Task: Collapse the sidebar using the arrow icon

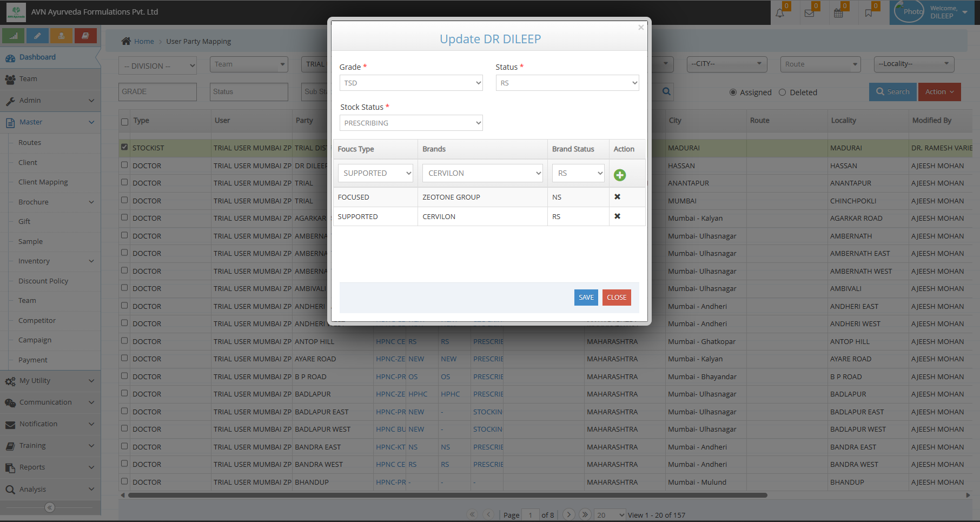Action: point(50,507)
